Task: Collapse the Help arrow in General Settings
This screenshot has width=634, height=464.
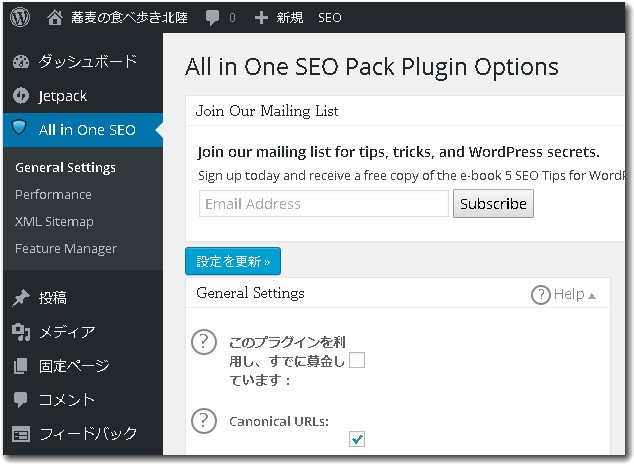Action: point(592,296)
